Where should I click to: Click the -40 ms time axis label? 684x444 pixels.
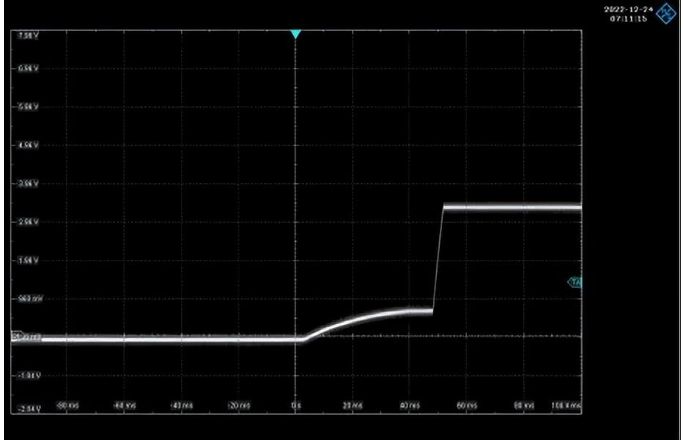(x=182, y=406)
